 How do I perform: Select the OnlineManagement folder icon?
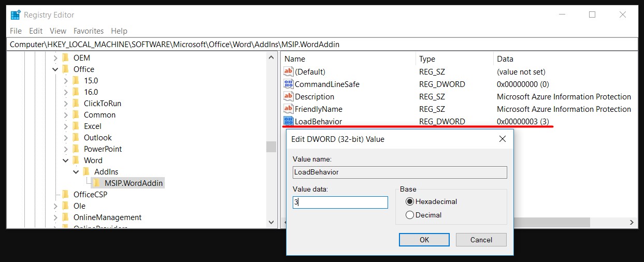coord(65,217)
